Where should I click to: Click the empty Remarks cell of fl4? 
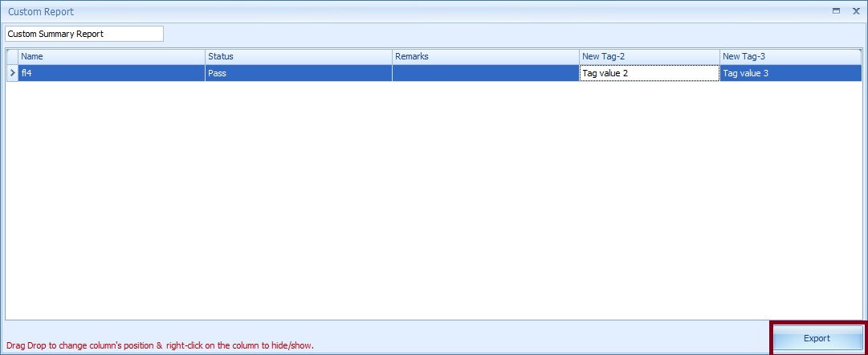click(x=486, y=73)
